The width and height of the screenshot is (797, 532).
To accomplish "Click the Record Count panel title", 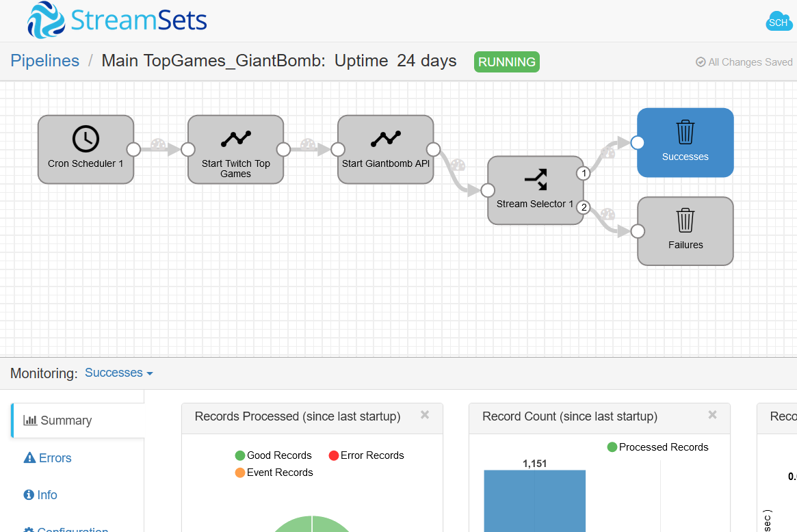I will pyautogui.click(x=570, y=416).
